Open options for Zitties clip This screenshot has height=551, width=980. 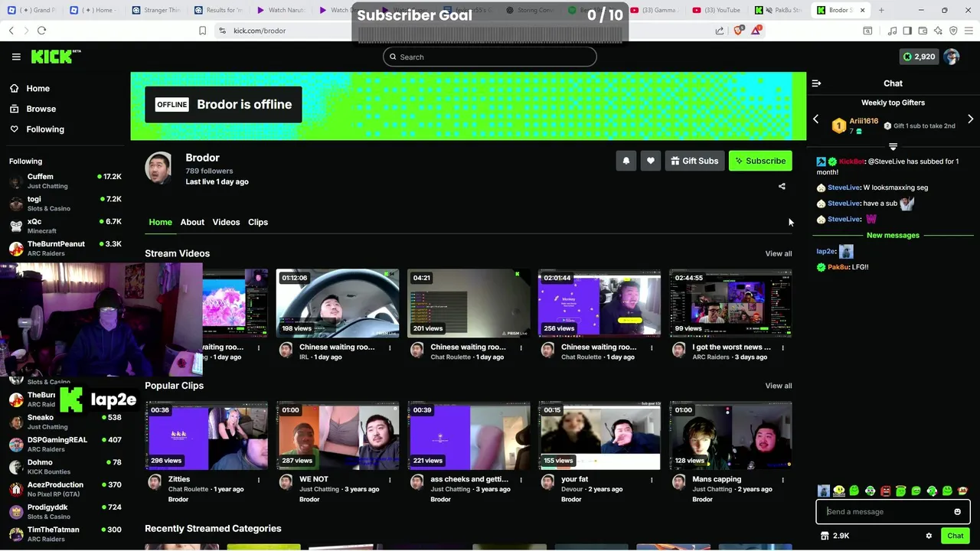click(x=259, y=481)
